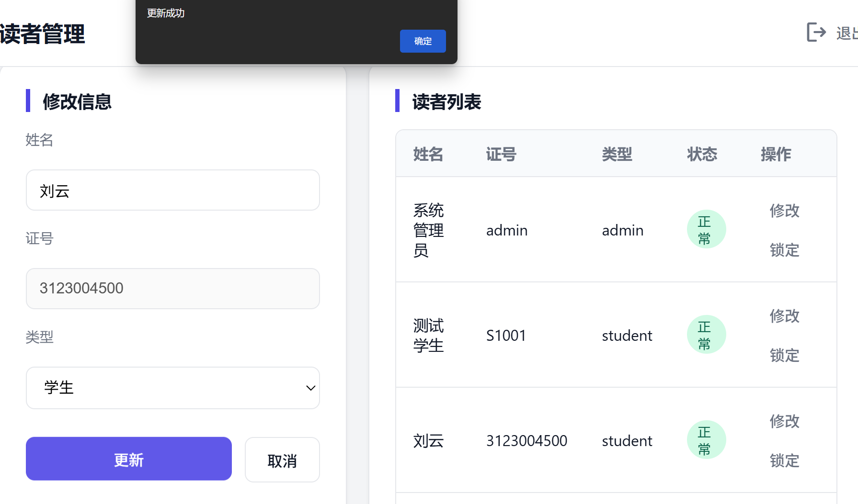Click the 取消 button
The image size is (858, 504).
pos(282,459)
